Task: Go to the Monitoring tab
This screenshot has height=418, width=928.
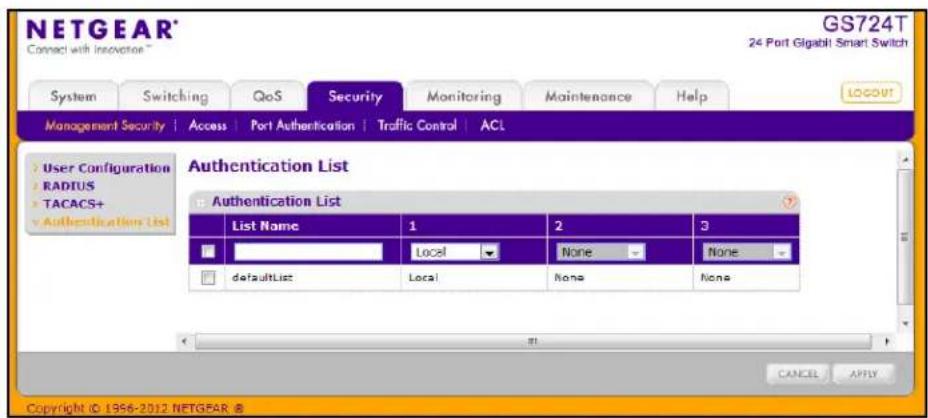Action: (x=464, y=97)
